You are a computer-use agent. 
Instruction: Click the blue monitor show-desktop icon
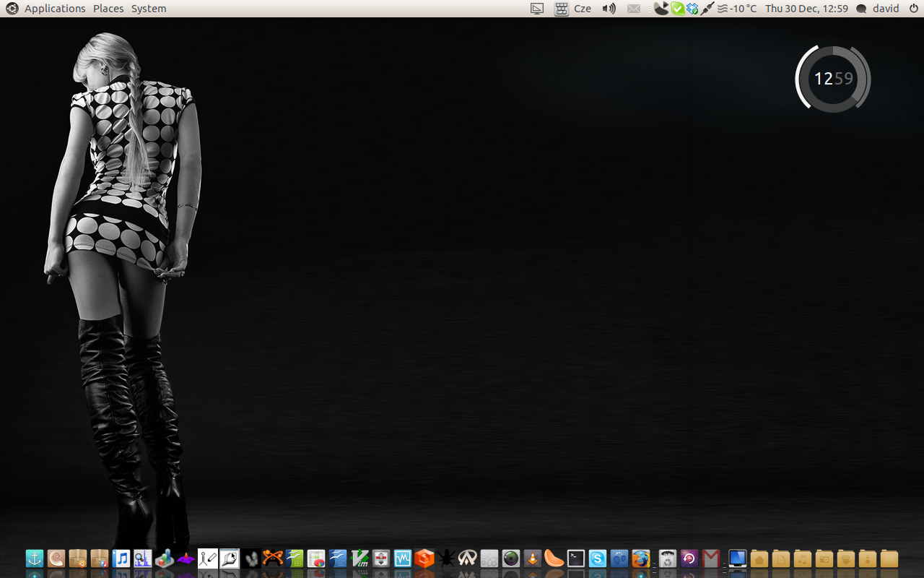(x=738, y=558)
